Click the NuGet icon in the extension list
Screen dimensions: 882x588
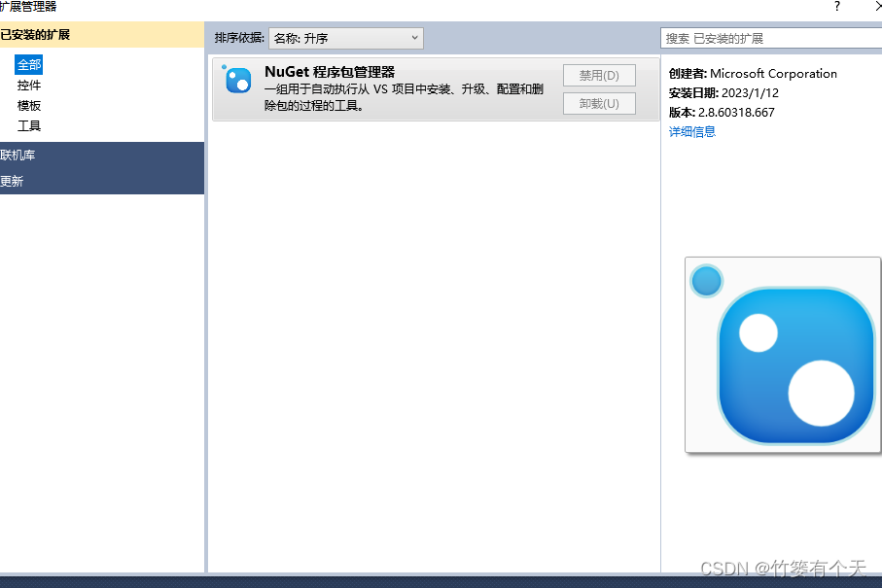[237, 80]
